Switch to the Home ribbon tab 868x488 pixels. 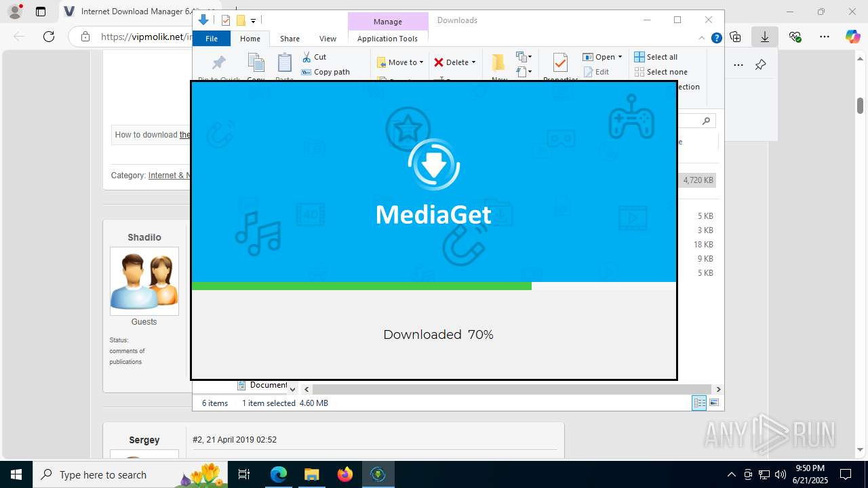point(250,39)
